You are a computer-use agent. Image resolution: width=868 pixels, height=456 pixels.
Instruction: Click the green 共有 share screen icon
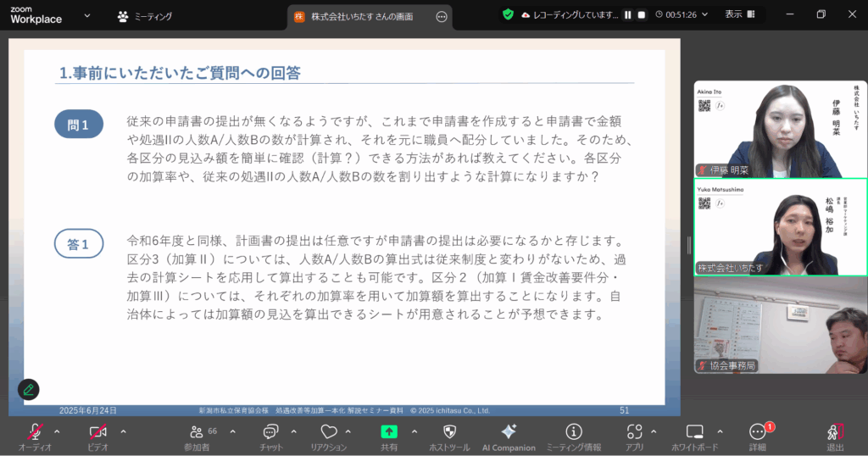[389, 432]
